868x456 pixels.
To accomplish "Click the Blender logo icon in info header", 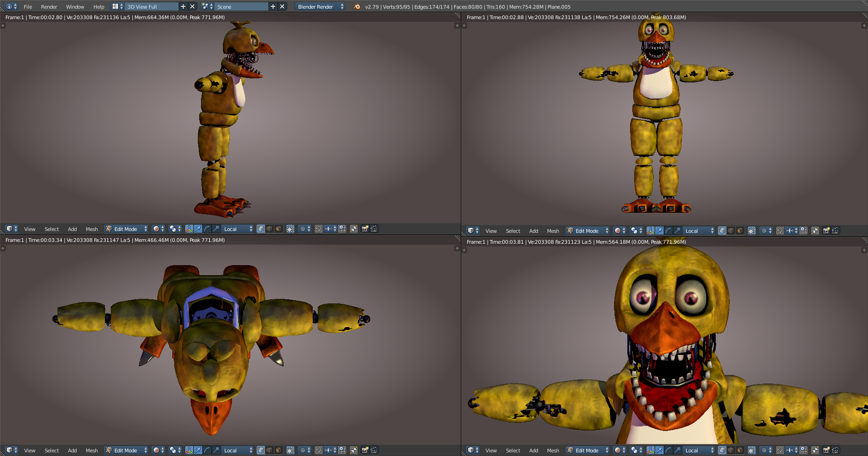I will pos(357,6).
